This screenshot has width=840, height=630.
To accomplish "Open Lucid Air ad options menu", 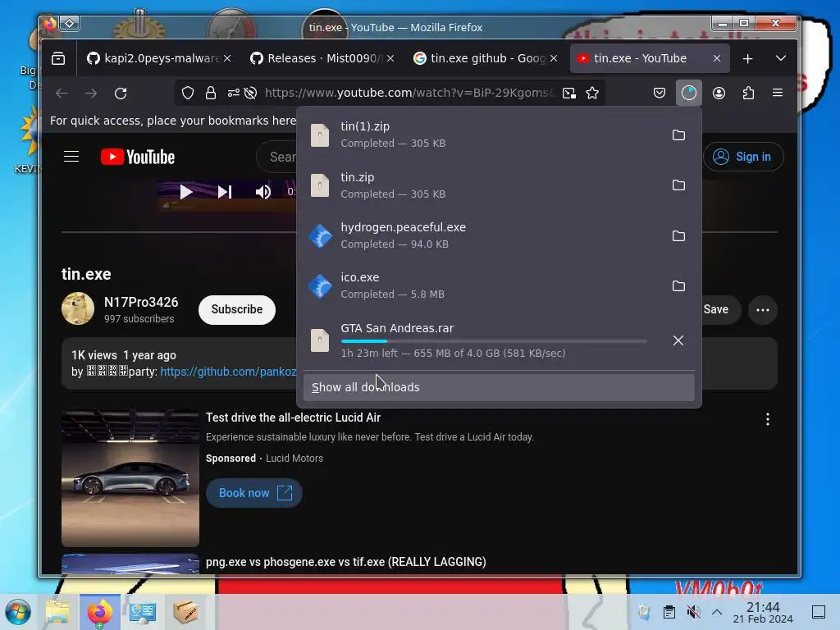I will (x=768, y=419).
